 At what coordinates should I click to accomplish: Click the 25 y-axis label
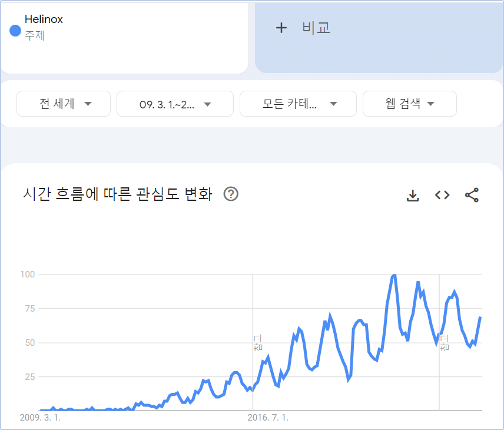[29, 376]
